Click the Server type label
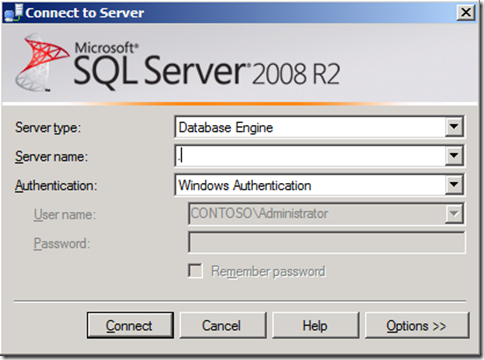This screenshot has width=484, height=360. 48,128
